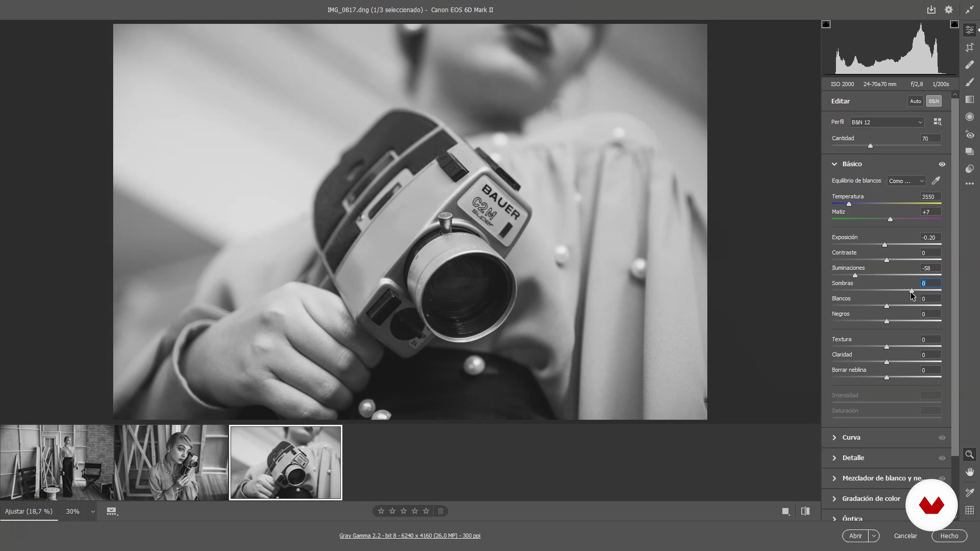
Task: Expand the Óptica panel
Action: click(834, 519)
